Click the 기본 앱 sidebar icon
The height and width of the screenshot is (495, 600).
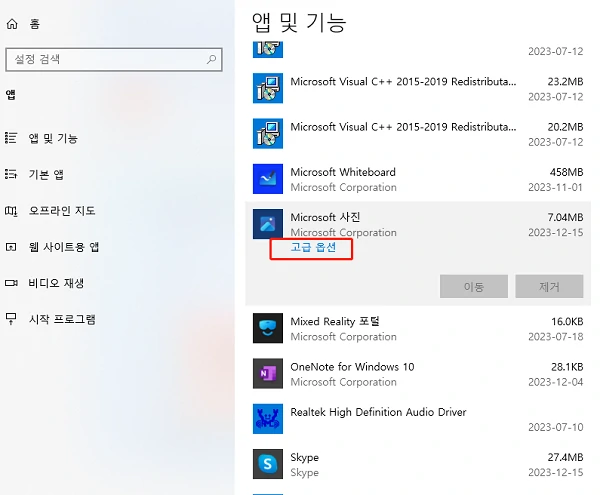coord(11,174)
